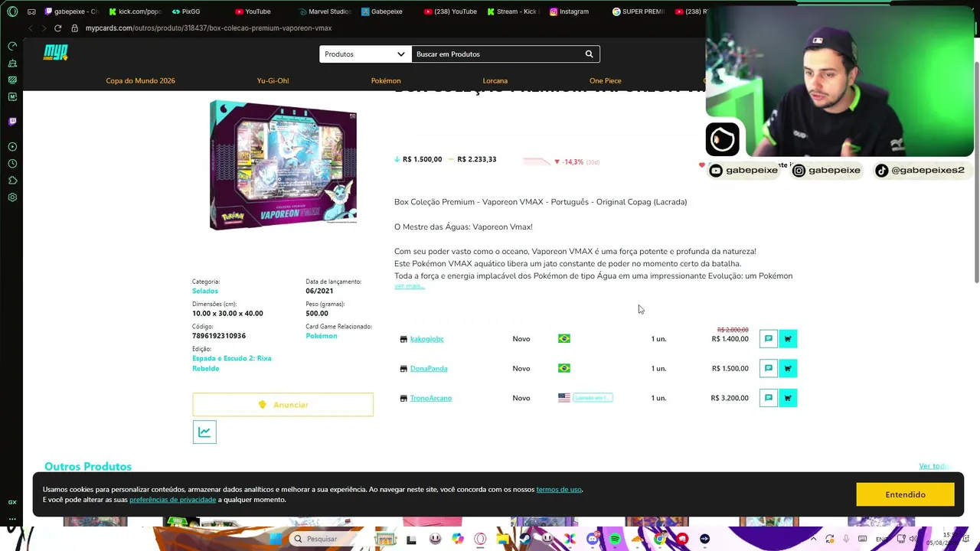Open Discord from the taskbar

[593, 539]
